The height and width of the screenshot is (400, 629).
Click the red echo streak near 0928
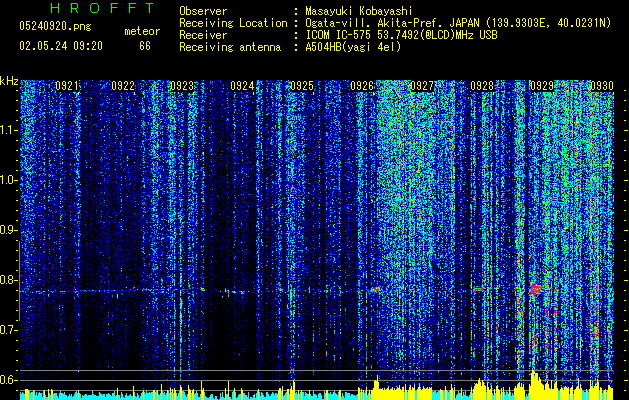479,289
